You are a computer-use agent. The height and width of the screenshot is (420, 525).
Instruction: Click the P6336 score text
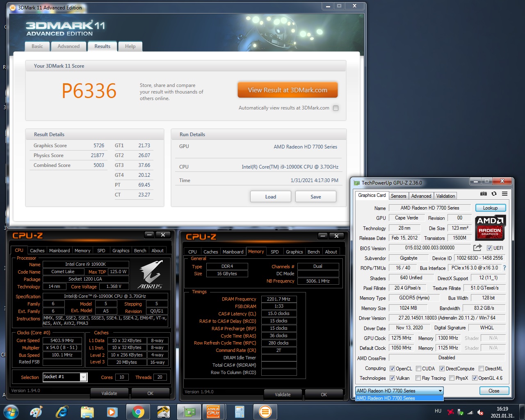click(x=89, y=91)
